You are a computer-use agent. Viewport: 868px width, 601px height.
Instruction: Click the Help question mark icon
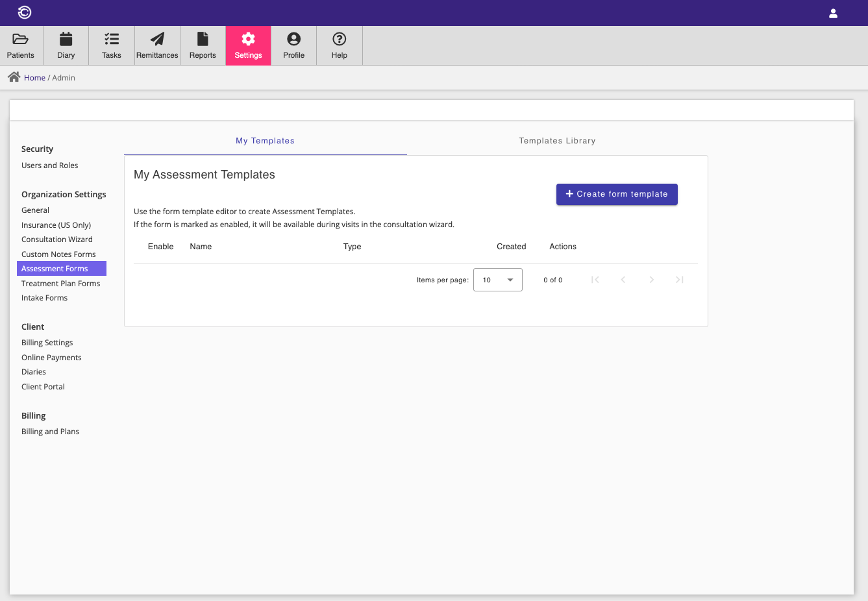(339, 40)
